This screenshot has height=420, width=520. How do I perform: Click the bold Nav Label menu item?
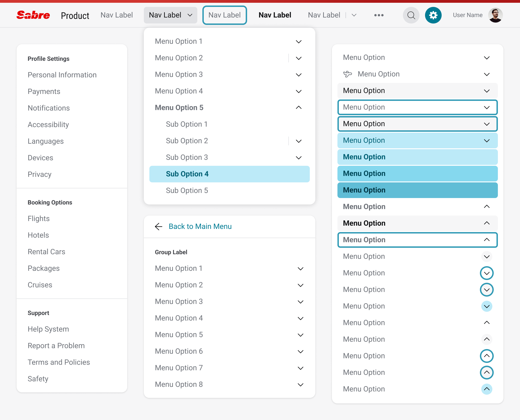[x=275, y=15]
